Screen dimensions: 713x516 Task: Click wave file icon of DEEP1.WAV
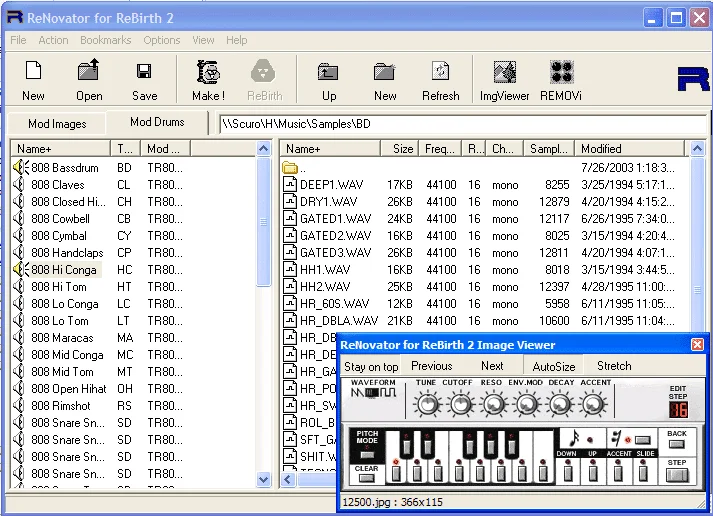290,185
